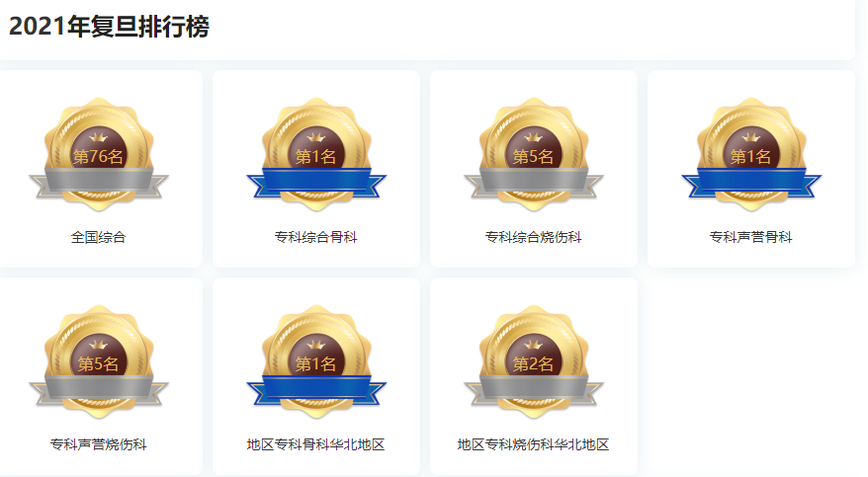Select the 专科声誉骨科 label

[751, 237]
